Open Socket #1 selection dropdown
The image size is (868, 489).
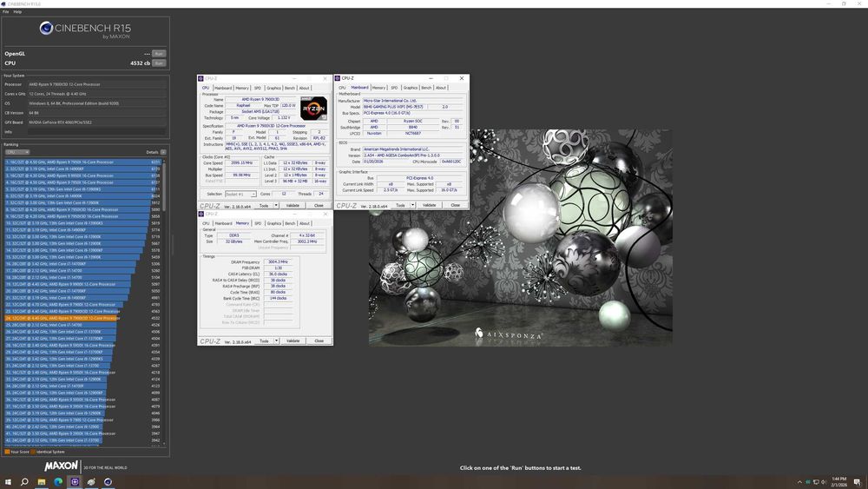(240, 195)
